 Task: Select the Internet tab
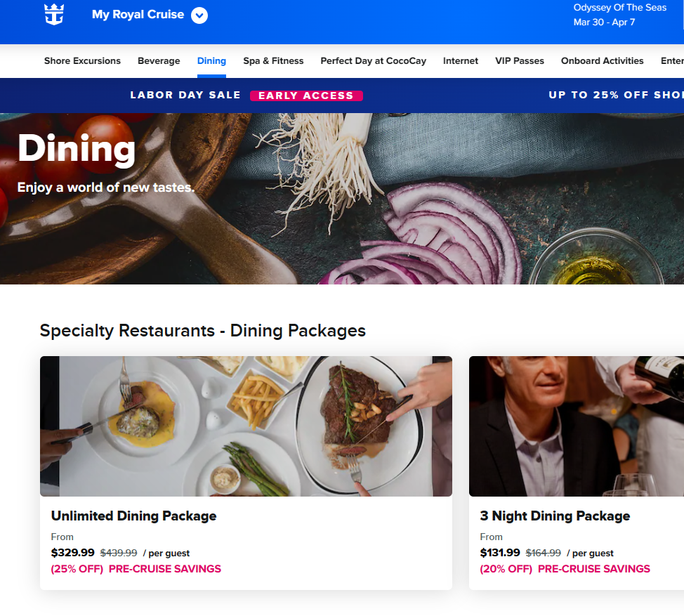click(460, 60)
